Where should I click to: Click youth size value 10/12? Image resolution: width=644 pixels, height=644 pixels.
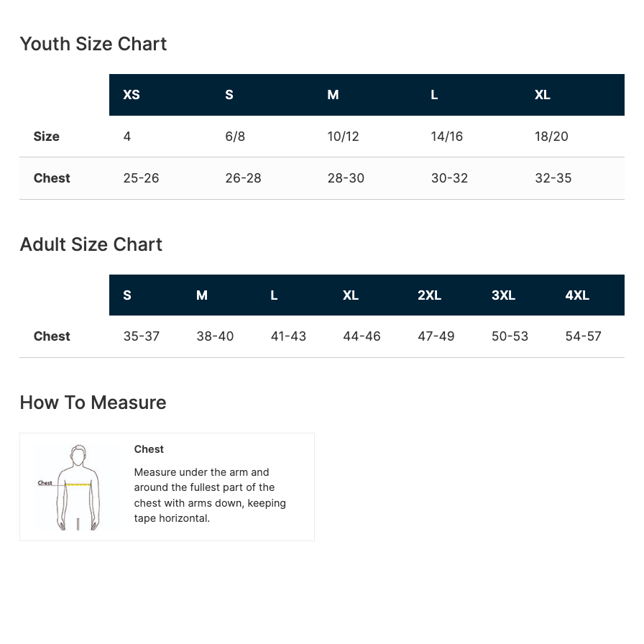(x=343, y=137)
